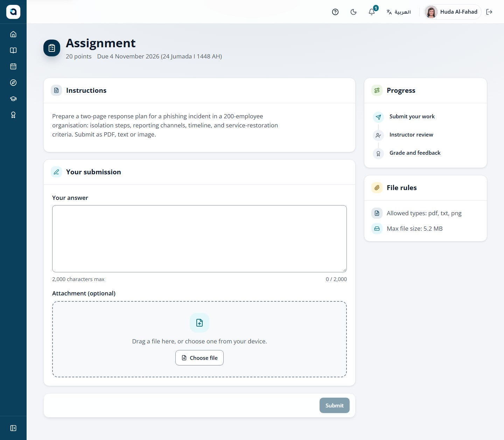Open Huda Al-Fahad profile menu

453,12
